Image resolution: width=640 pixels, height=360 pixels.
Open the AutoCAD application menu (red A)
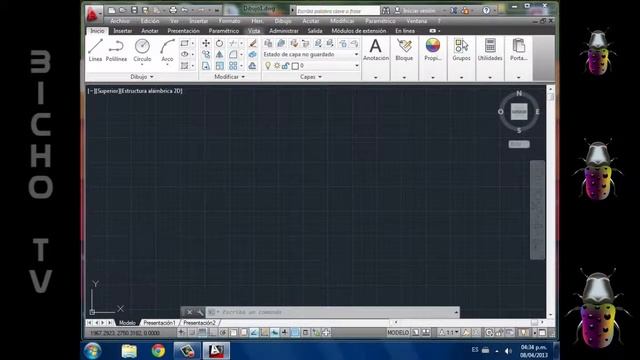click(x=93, y=14)
